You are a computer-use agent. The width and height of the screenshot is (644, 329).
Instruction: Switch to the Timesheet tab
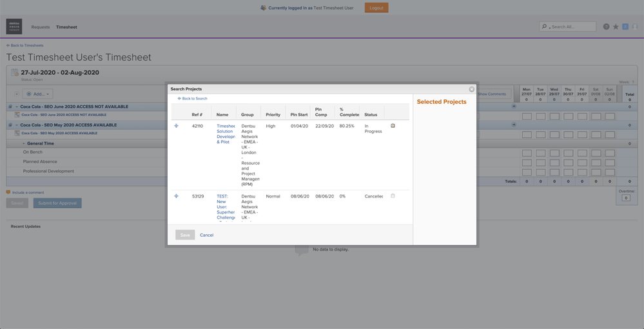tap(66, 27)
